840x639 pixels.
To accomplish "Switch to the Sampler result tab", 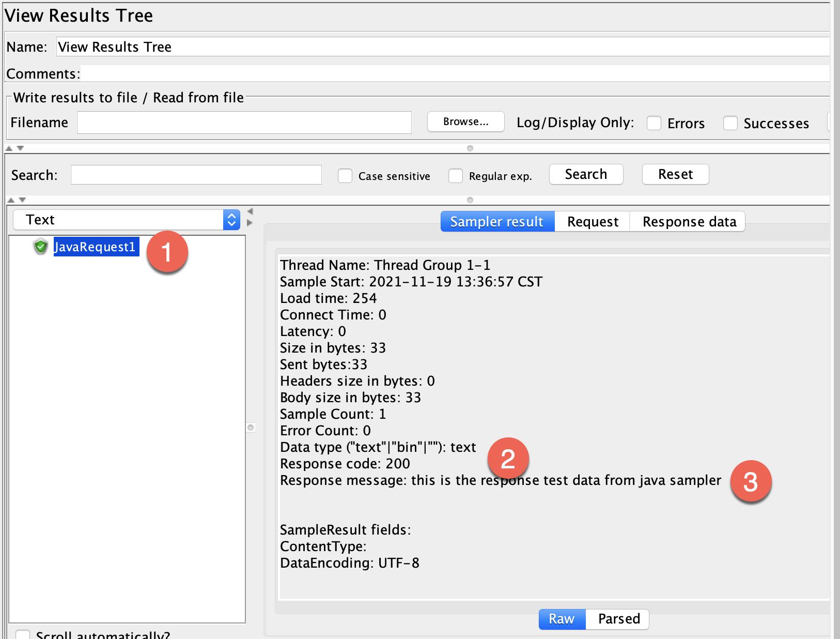I will 497,222.
